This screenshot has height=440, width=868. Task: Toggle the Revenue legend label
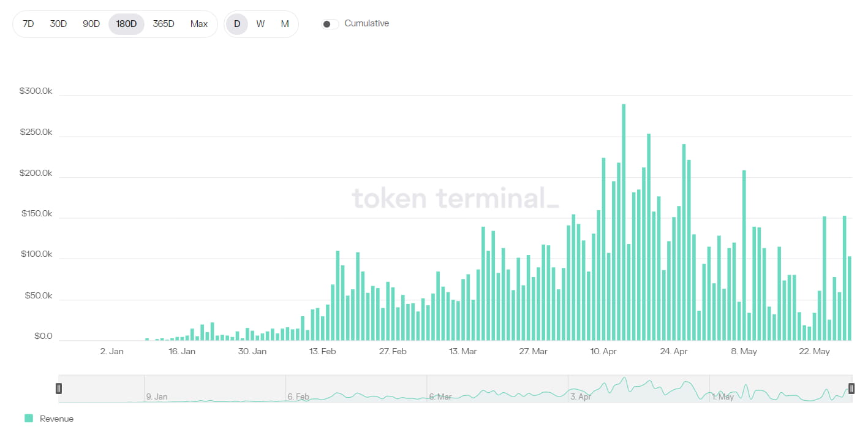point(56,419)
